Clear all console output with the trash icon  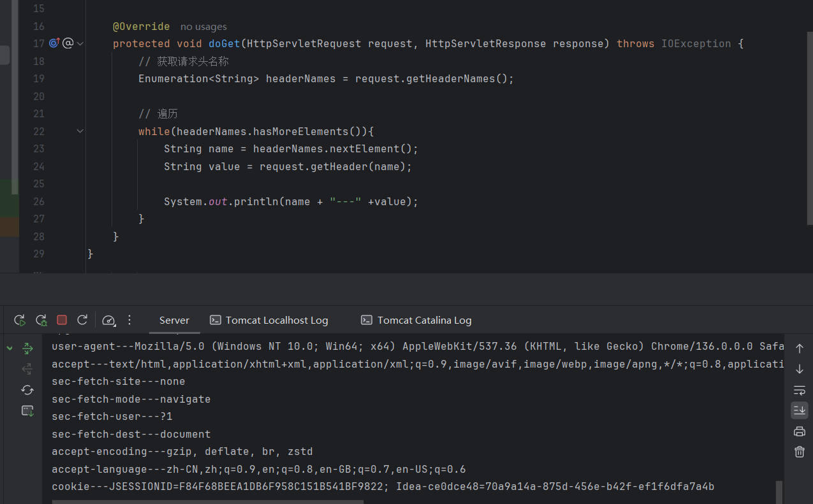click(x=799, y=451)
